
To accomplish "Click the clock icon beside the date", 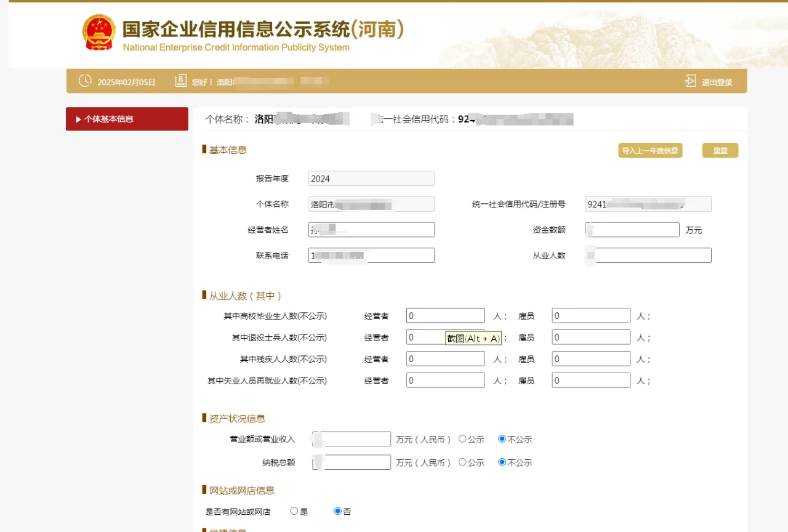I will (85, 81).
